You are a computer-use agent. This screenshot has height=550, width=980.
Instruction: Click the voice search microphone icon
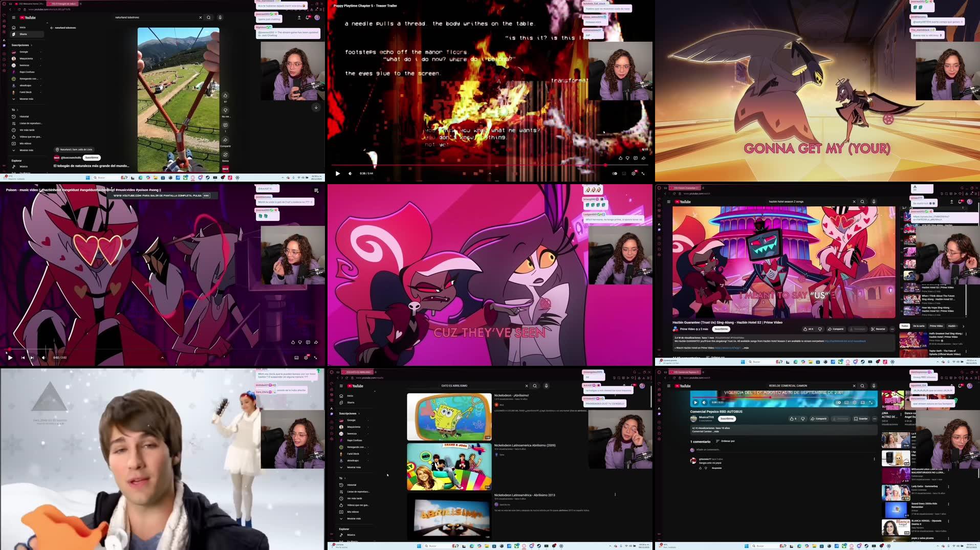click(220, 17)
